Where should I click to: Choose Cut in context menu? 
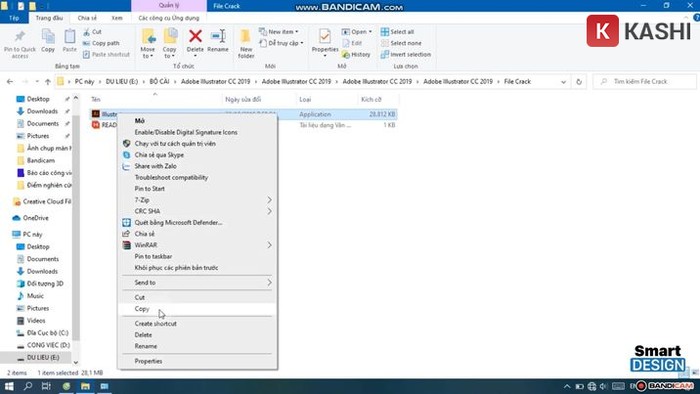[197, 297]
